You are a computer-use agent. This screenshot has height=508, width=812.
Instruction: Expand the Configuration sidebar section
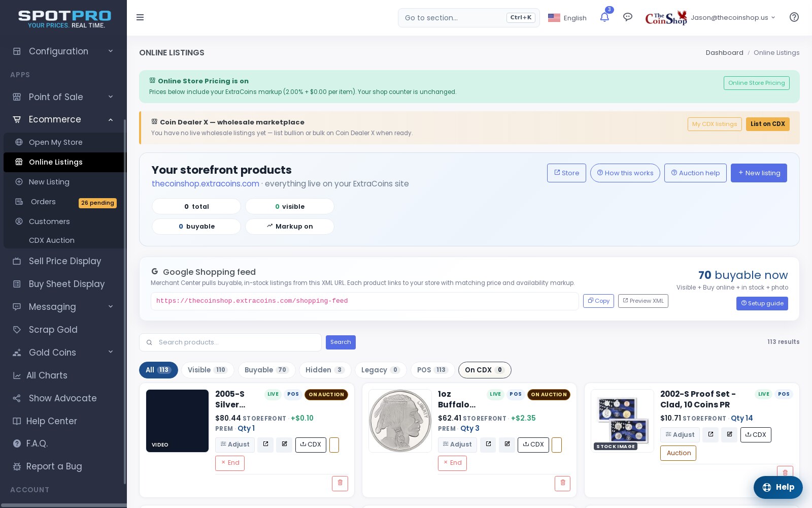(63, 51)
